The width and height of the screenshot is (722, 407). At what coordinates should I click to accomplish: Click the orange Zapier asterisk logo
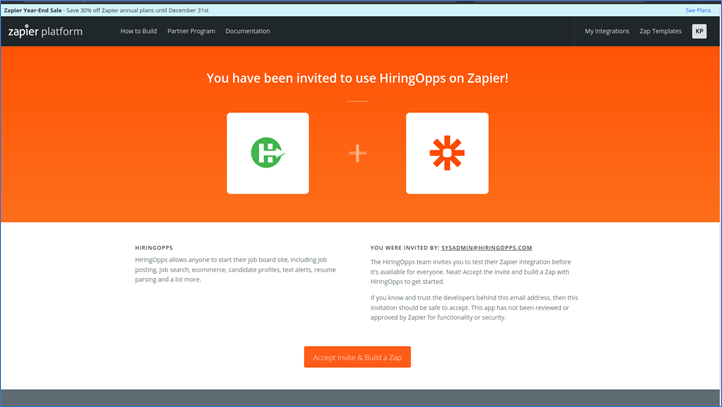click(x=447, y=153)
